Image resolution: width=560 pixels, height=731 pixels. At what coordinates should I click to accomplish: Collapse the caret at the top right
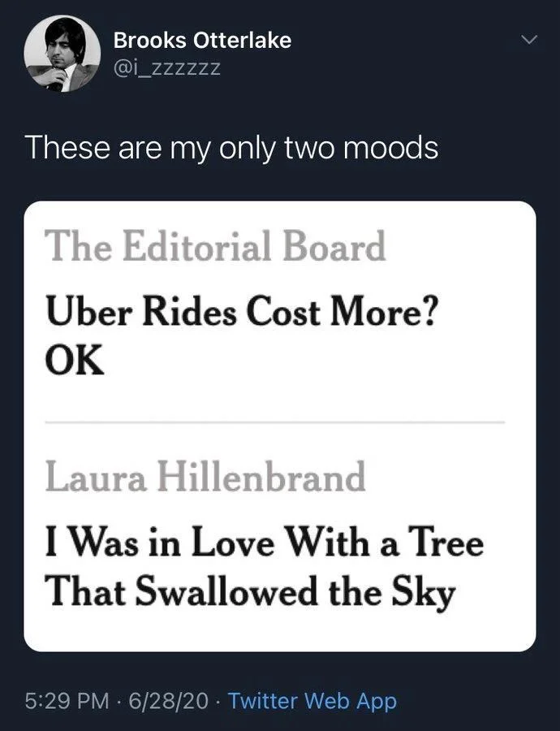528,39
